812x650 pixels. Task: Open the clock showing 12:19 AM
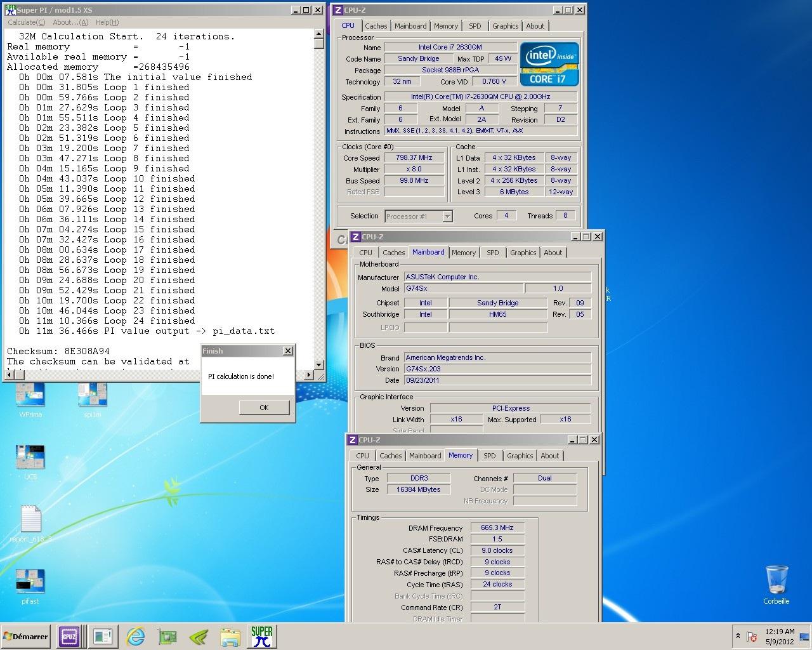[780, 637]
